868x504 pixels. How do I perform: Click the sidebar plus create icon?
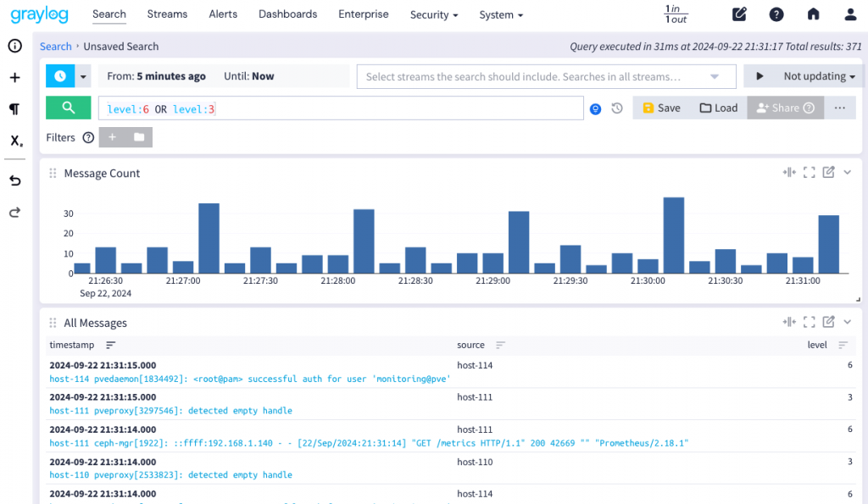[15, 77]
